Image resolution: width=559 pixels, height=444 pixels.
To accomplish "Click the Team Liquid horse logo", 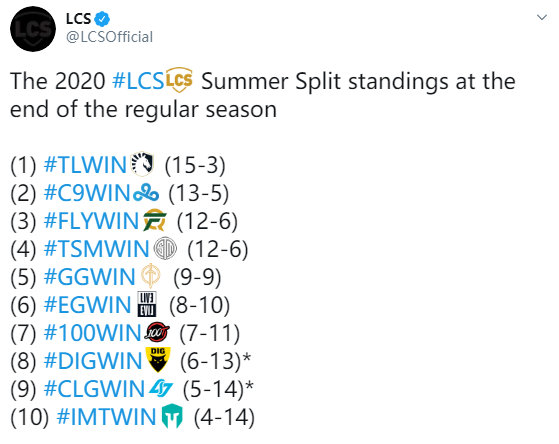I will click(x=142, y=164).
